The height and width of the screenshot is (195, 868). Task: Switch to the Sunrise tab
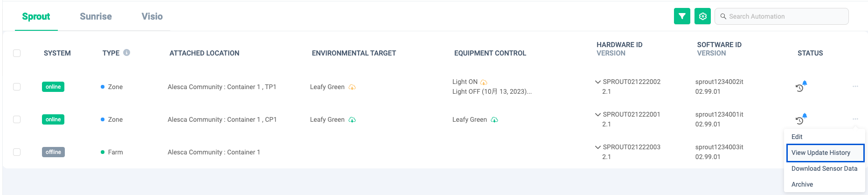[x=96, y=16]
